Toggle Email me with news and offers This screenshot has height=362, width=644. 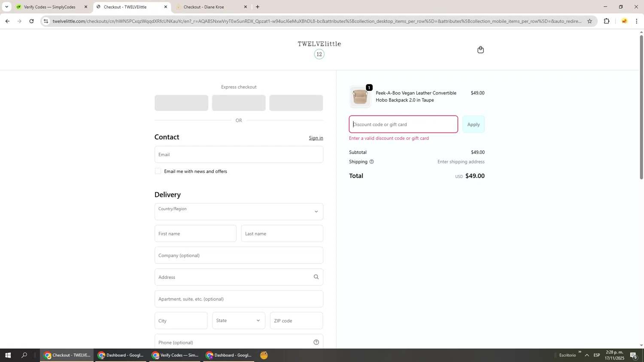click(x=158, y=171)
